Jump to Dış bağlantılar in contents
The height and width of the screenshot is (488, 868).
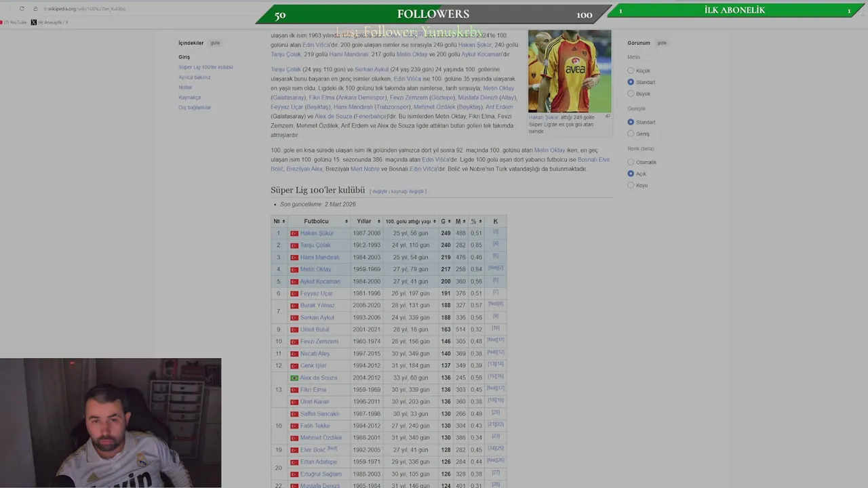coord(195,108)
